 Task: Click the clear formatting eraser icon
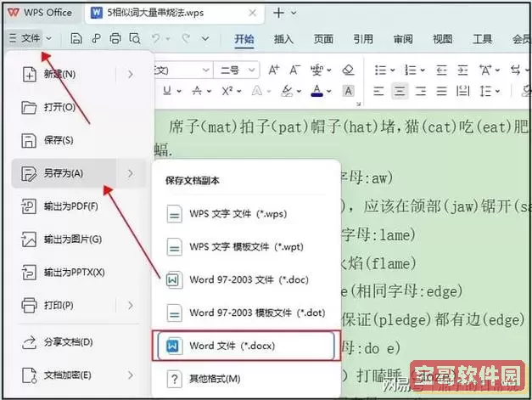(x=349, y=70)
